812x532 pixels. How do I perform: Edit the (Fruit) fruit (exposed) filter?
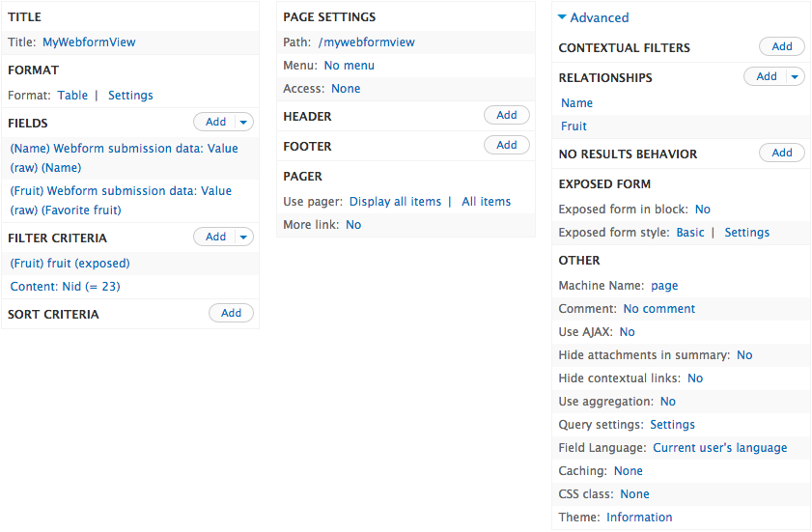click(x=70, y=264)
